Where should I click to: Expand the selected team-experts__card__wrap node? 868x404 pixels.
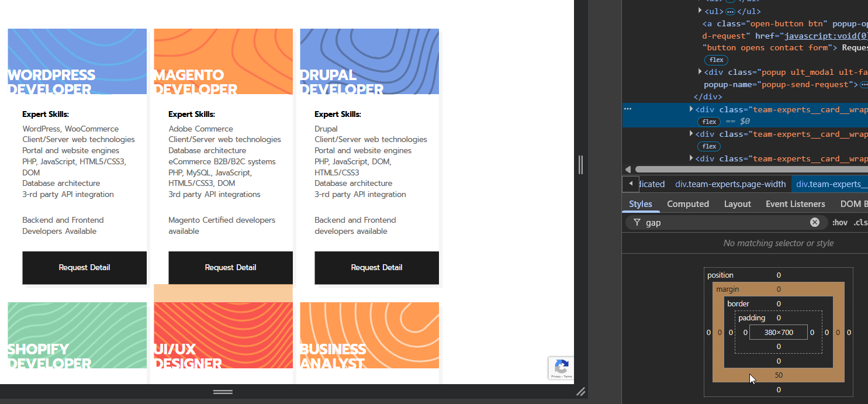coord(691,109)
